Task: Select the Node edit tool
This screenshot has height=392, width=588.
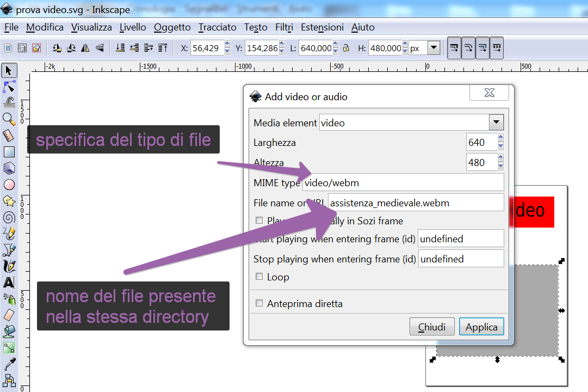Action: [x=9, y=87]
